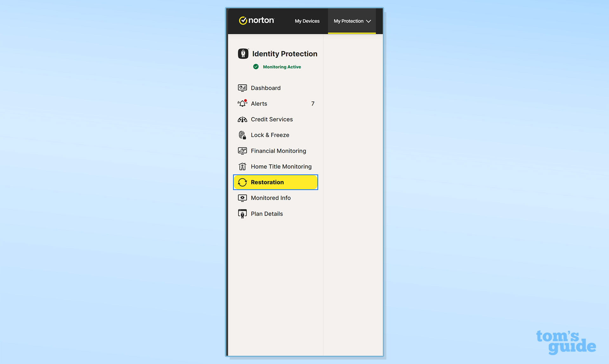Click the Lock & Freeze fingerprint icon
This screenshot has width=609, height=364.
[x=242, y=135]
